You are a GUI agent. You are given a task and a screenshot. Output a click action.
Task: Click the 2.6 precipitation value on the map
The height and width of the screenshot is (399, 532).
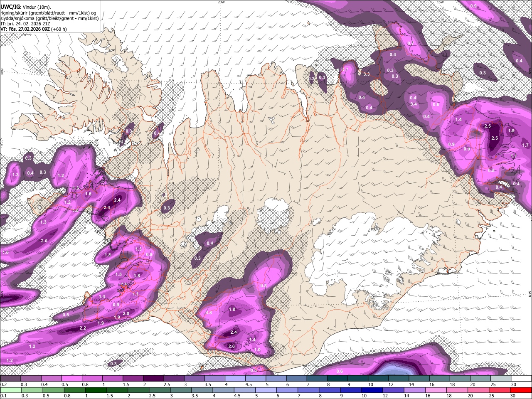pyautogui.click(x=232, y=346)
